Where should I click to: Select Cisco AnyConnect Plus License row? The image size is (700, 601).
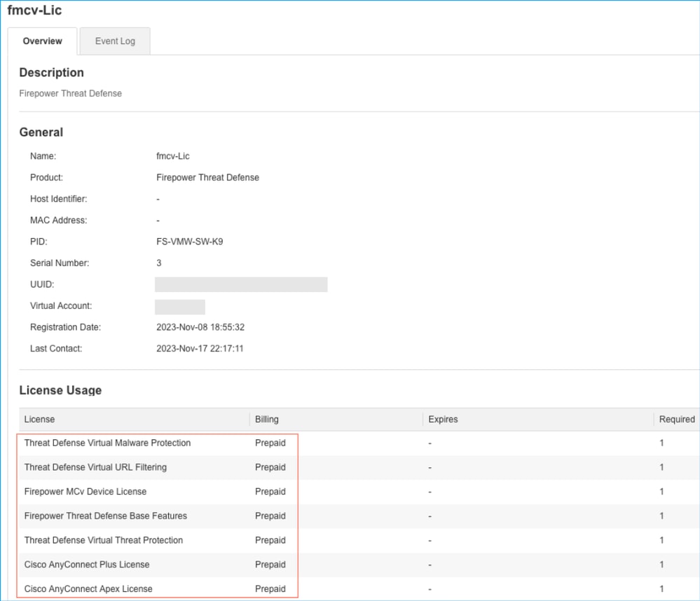359,565
